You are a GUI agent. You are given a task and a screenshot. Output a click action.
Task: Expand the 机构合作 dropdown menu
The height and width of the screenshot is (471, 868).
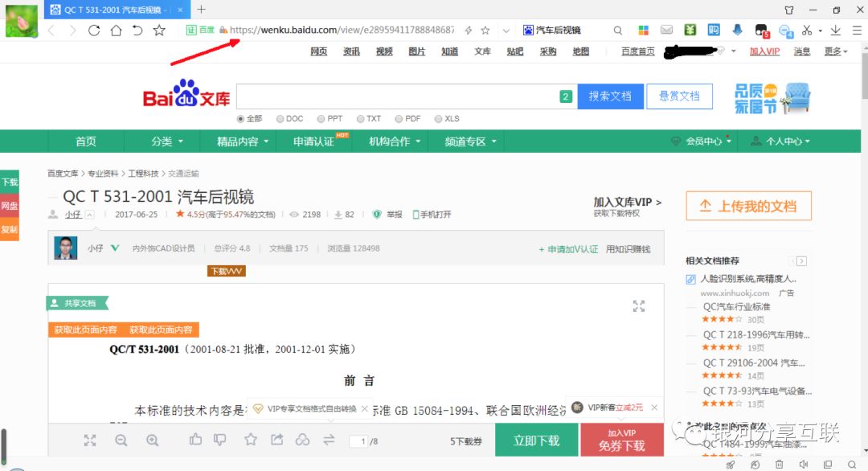(395, 141)
